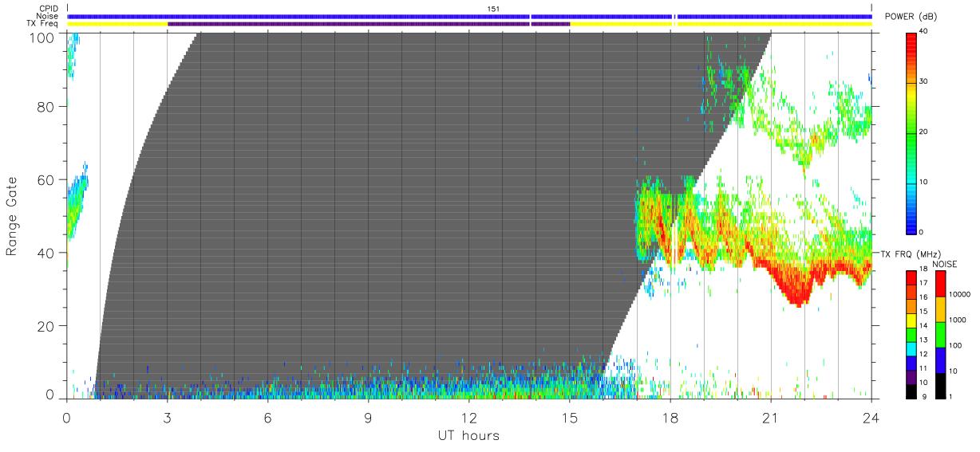The image size is (980, 452).
Task: Click y-axis tick label "80"
Action: (x=47, y=106)
